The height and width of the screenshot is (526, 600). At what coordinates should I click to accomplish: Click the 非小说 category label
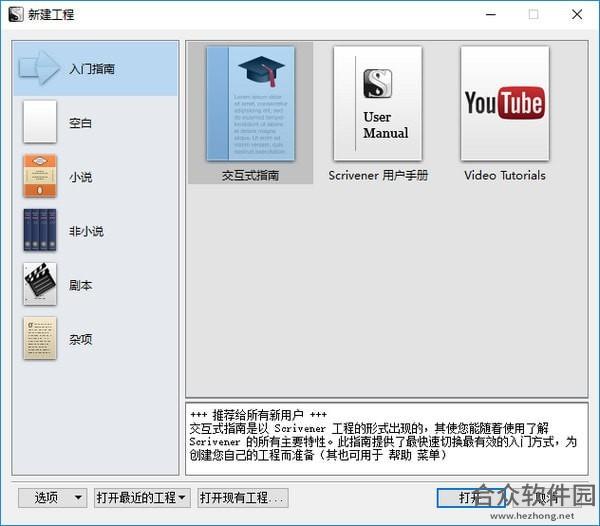click(x=86, y=231)
